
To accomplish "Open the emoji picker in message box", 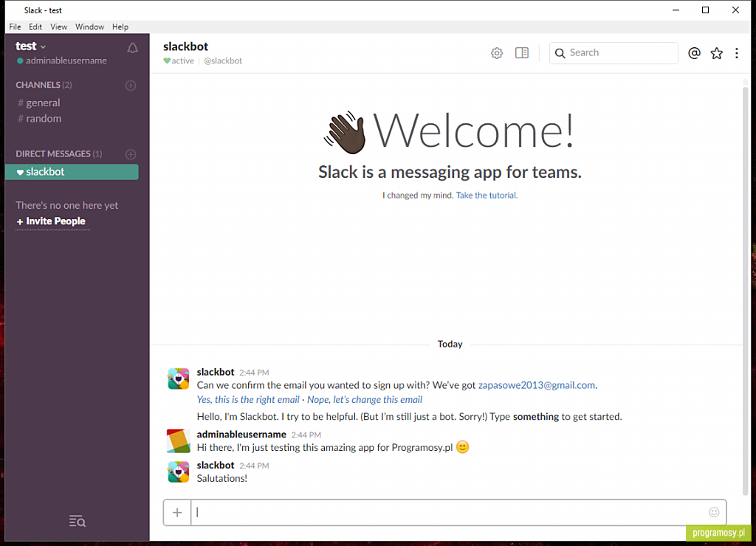I will point(714,512).
